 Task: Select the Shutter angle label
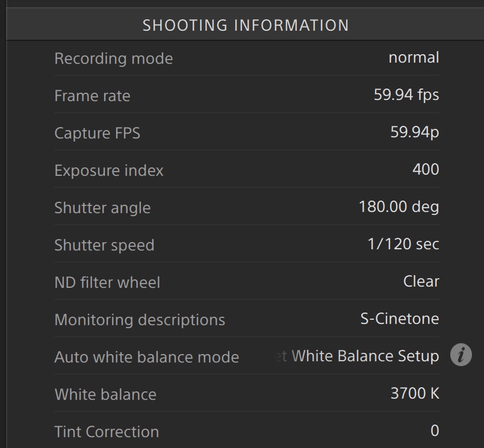click(102, 208)
